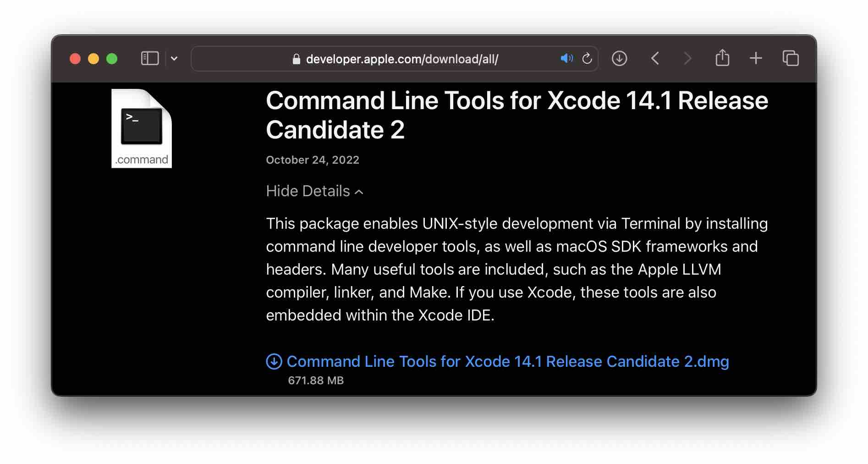This screenshot has width=868, height=464.
Task: Open the sidebar options chevron dropdown
Action: coord(174,58)
